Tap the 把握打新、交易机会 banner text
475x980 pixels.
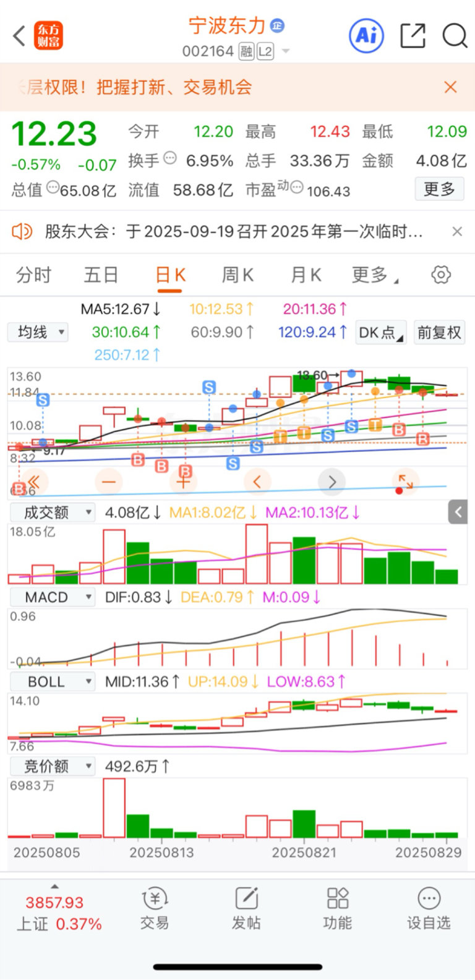coord(174,87)
